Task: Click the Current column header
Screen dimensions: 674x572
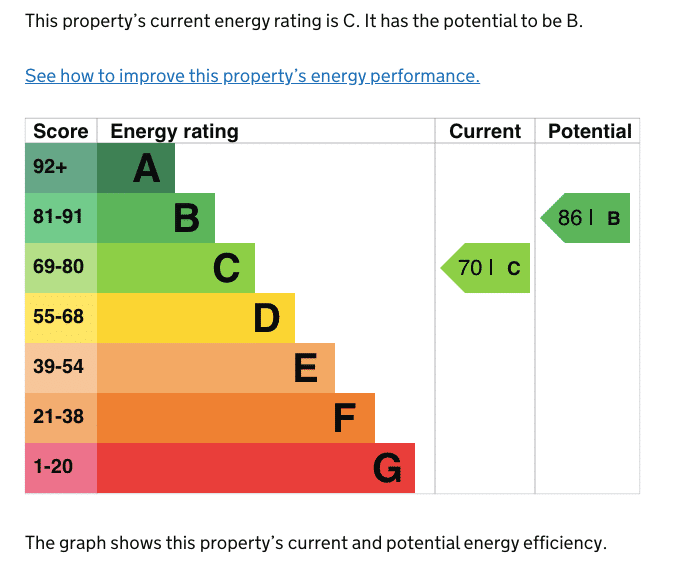Action: 485,131
